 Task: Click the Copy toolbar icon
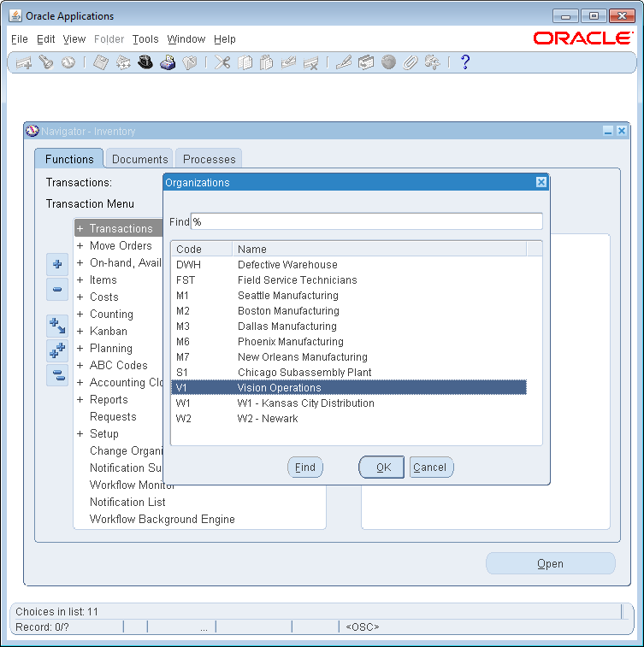(245, 62)
